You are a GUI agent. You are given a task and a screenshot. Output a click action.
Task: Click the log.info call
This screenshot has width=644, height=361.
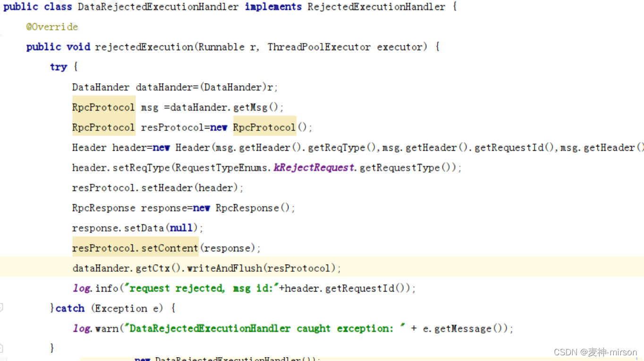[x=95, y=288]
